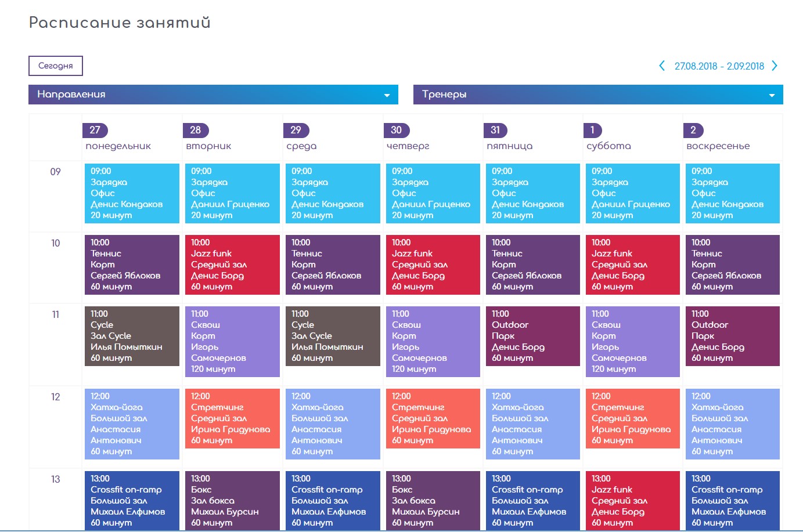Screen dimensions: 803x532
Task: Click the date badge 27 for Monday
Action: pos(95,130)
